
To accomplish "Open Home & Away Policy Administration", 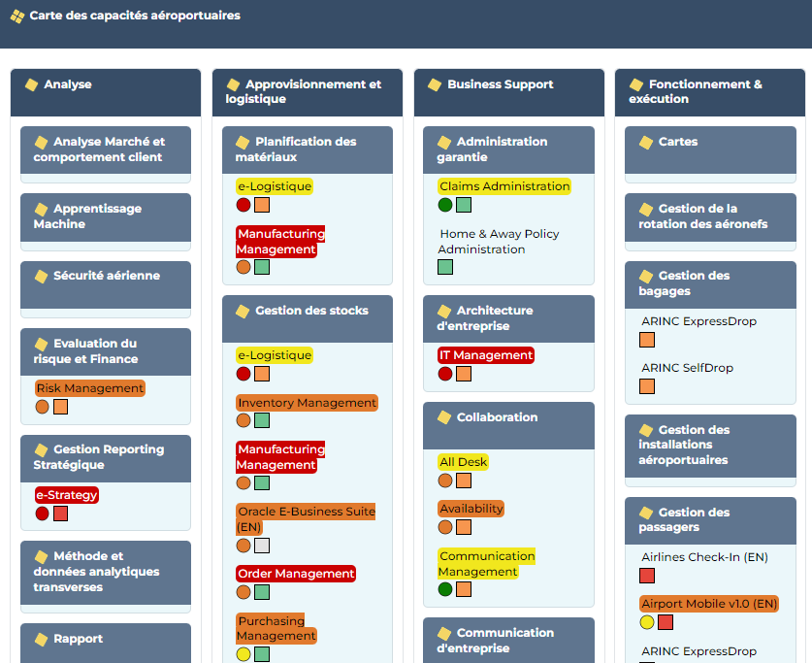I will click(499, 242).
